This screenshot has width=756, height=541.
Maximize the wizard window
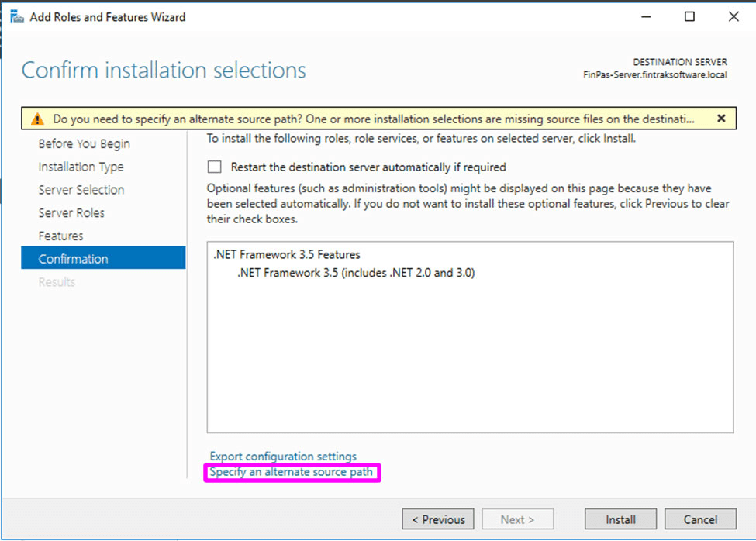click(689, 16)
